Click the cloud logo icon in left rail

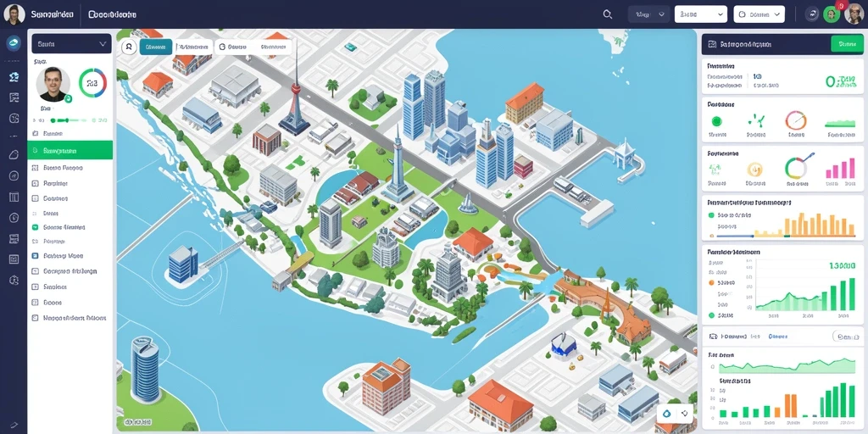click(x=14, y=42)
